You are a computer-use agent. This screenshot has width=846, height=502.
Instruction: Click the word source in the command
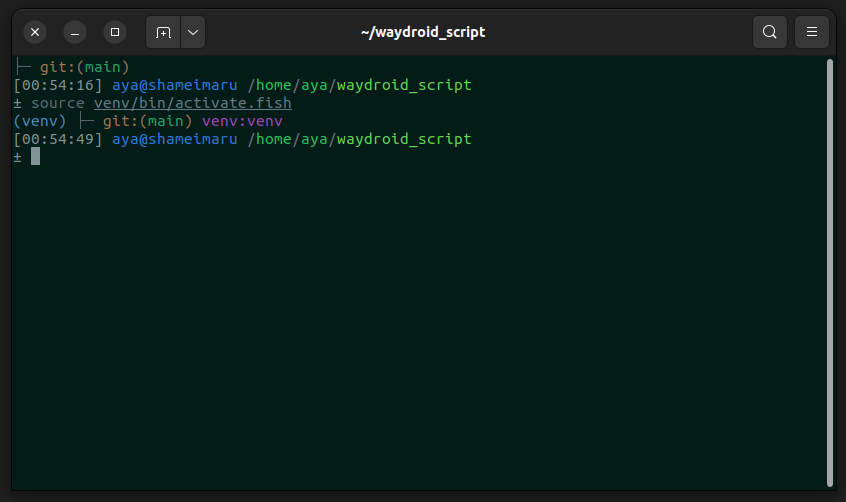tap(58, 103)
